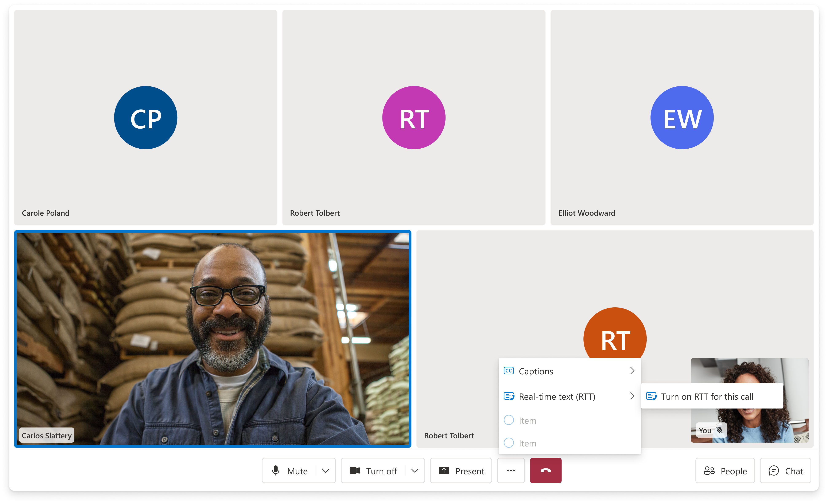This screenshot has width=828, height=504.
Task: Expand the Mute options chevron
Action: (x=325, y=470)
